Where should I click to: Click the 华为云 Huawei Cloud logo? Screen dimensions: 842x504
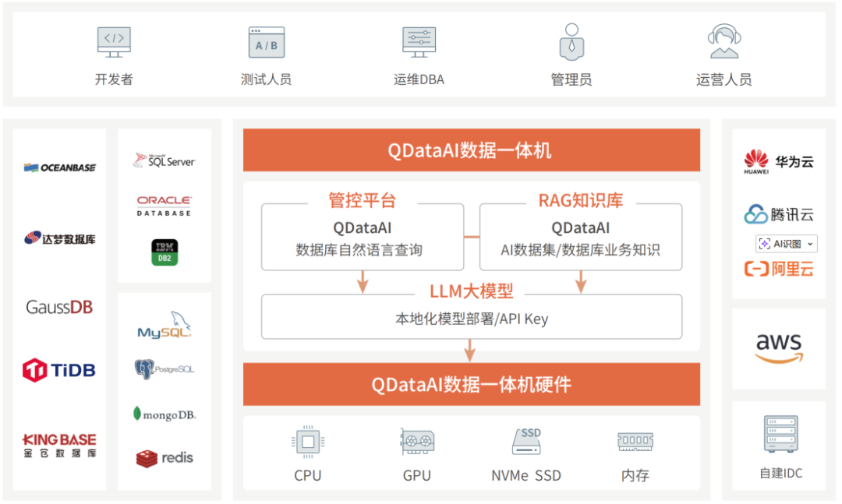click(779, 160)
